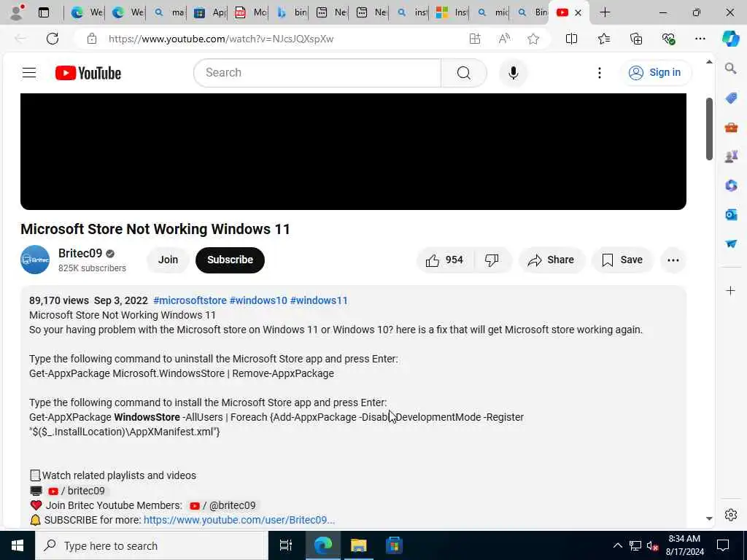Open a new browser tab
Image resolution: width=747 pixels, height=560 pixels.
coord(605,12)
